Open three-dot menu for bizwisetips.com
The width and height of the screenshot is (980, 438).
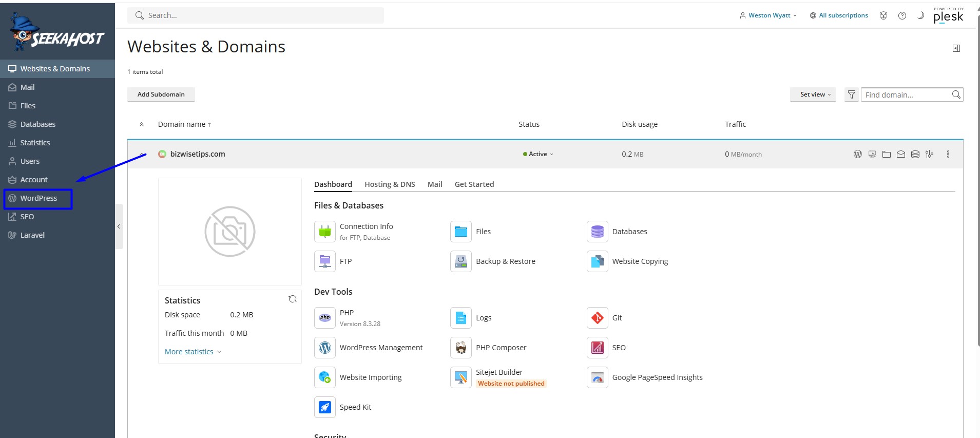[x=948, y=154]
